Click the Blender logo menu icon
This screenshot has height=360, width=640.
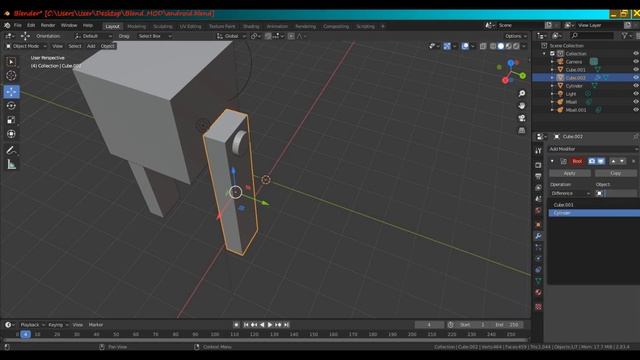[7, 25]
